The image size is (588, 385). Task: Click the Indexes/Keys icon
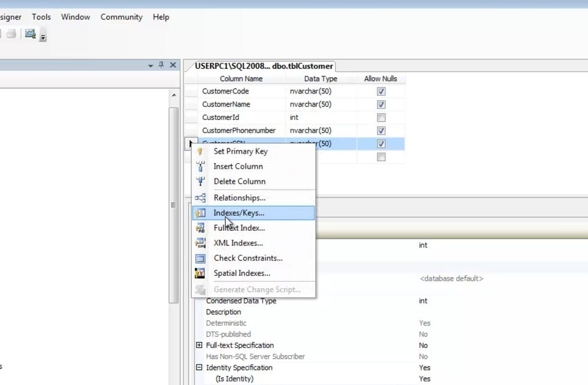201,212
